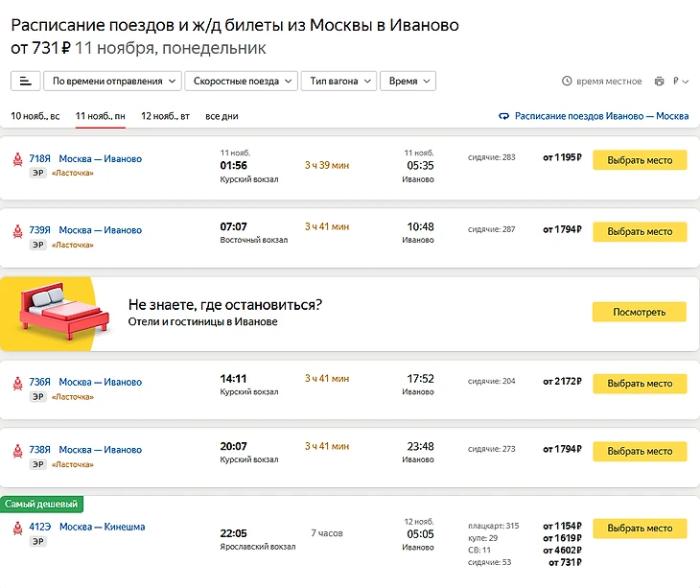
Task: Select the '12 нояб., вт' date tab
Action: 165,116
